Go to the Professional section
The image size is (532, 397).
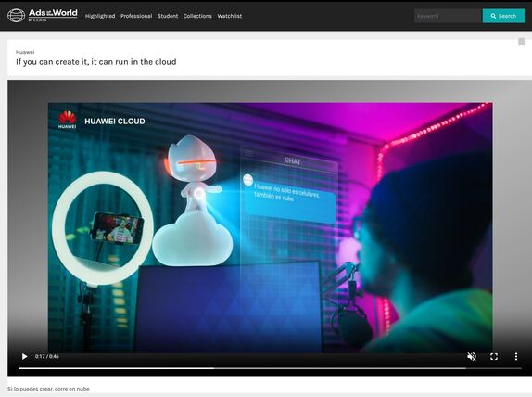click(x=136, y=16)
